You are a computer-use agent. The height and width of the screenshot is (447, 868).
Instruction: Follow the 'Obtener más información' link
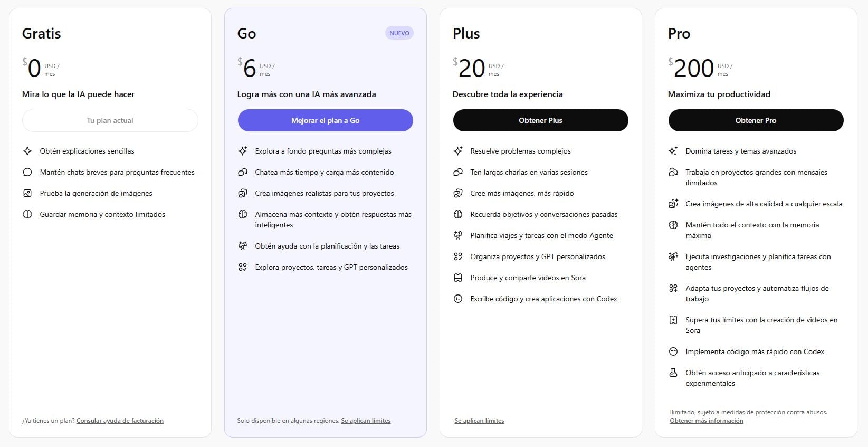pos(706,421)
